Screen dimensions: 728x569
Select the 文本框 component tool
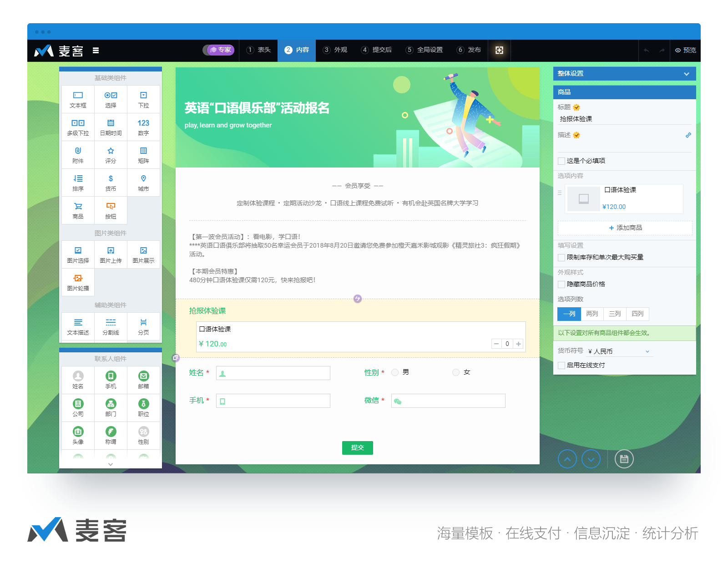[x=77, y=99]
